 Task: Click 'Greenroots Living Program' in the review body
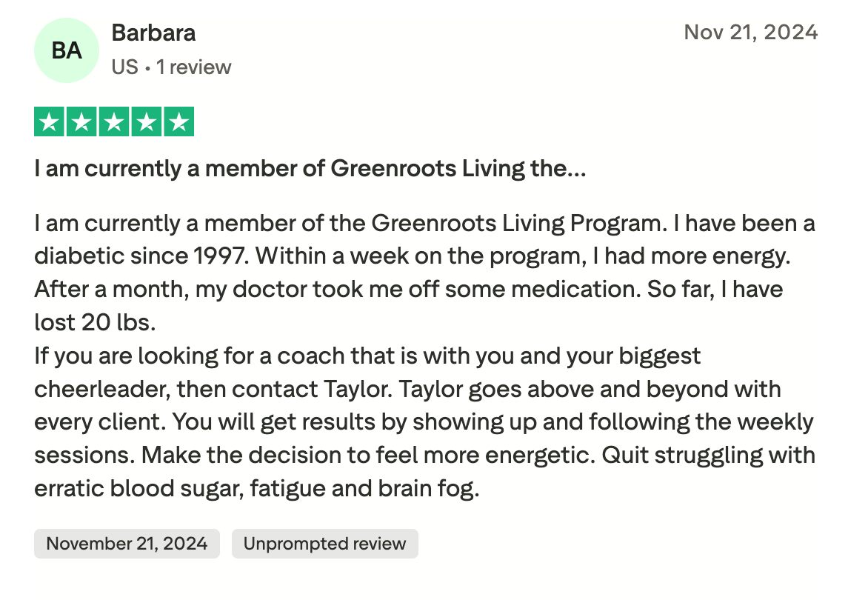(x=509, y=223)
